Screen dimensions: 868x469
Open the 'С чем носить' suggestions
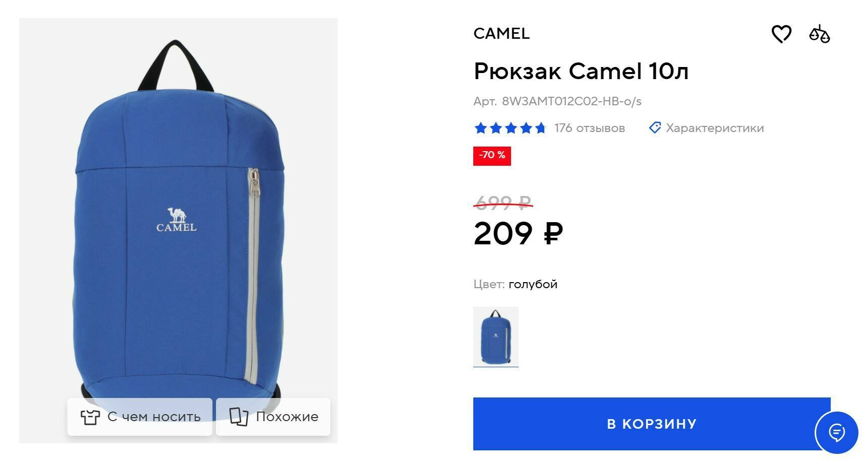click(x=140, y=417)
